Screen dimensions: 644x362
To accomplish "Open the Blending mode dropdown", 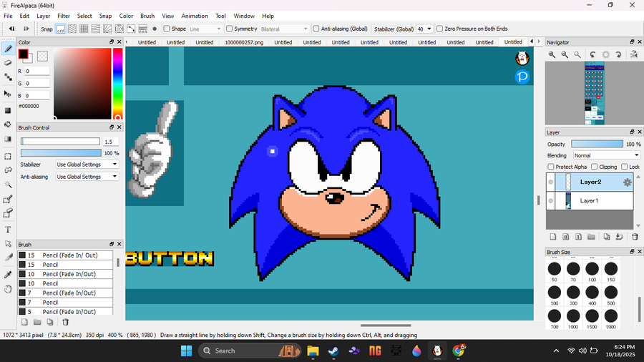I will (606, 155).
